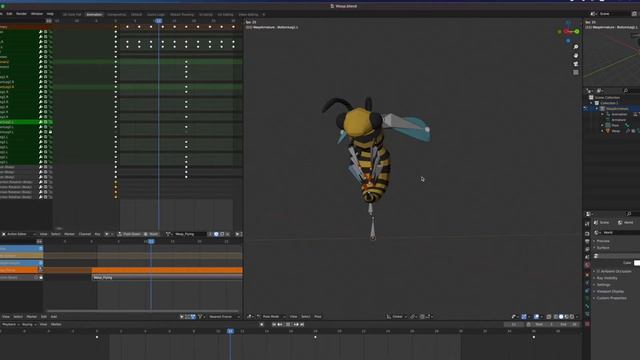640x360 pixels.
Task: Open the World properties tab icon
Action: point(587,265)
